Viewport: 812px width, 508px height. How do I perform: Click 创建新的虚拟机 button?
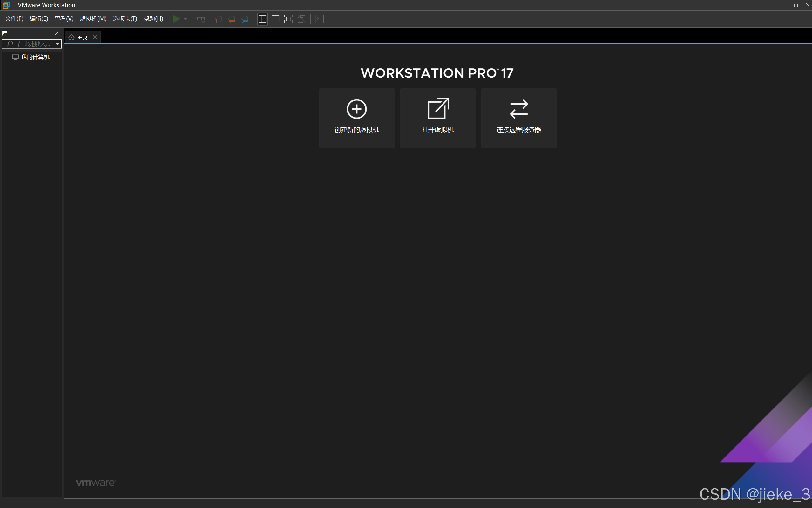coord(356,118)
